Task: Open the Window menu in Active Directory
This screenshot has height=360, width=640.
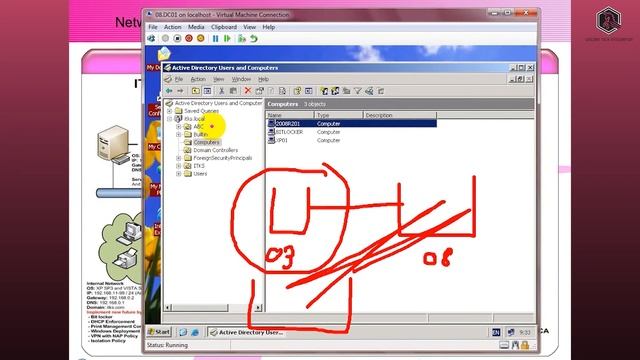Action: pos(241,79)
